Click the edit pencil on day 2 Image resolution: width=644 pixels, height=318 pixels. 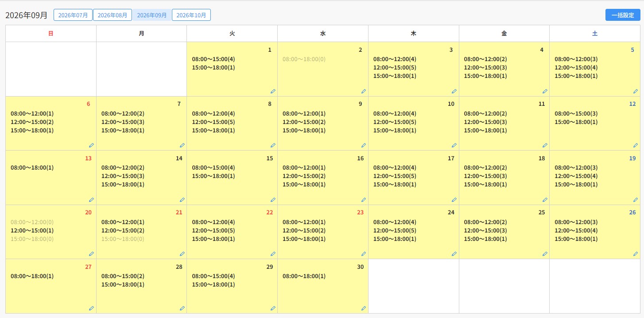364,91
